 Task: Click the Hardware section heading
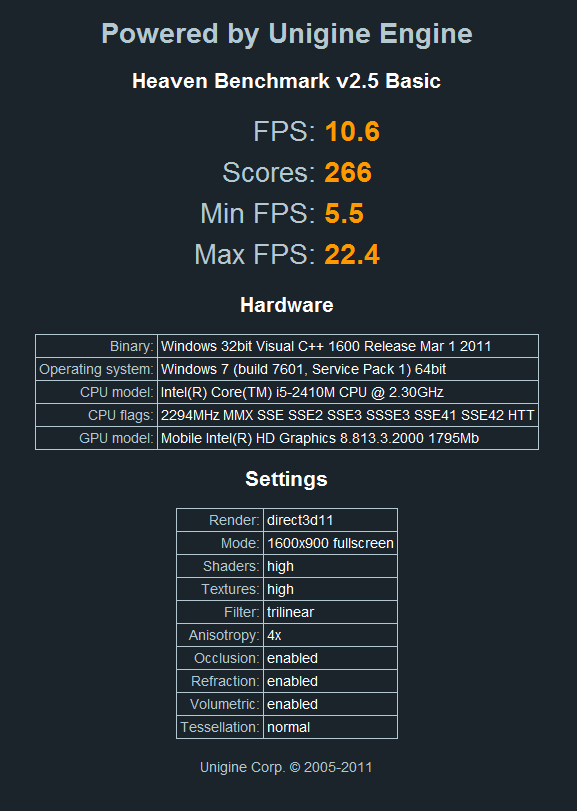(x=287, y=305)
